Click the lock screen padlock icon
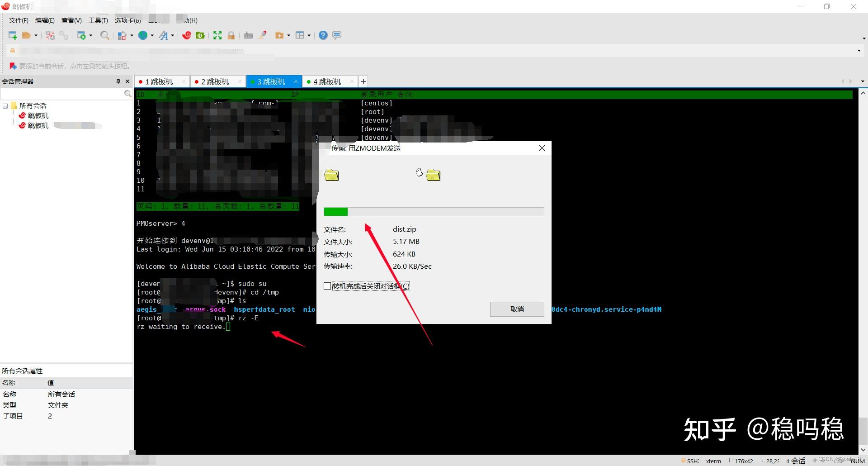 pyautogui.click(x=231, y=35)
